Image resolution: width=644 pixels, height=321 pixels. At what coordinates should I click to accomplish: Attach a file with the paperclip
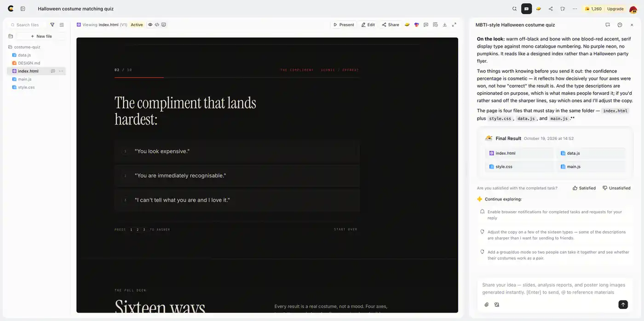click(x=487, y=304)
